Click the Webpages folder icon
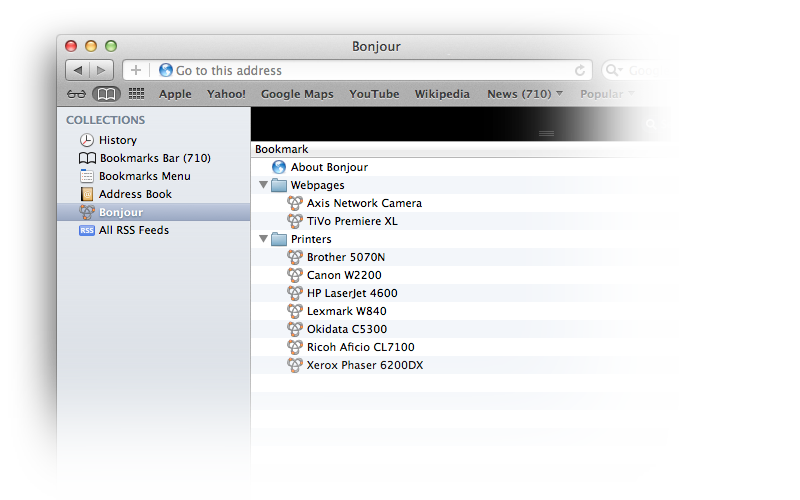 [279, 185]
